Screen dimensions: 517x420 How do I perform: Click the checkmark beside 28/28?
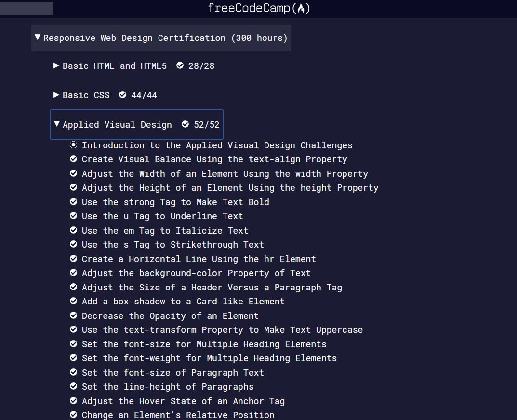180,66
